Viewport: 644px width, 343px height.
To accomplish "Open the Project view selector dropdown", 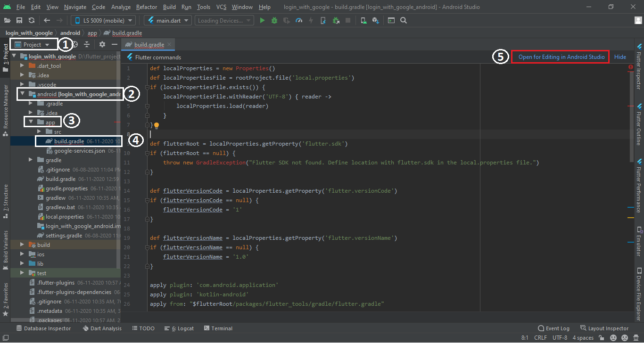I will point(33,44).
